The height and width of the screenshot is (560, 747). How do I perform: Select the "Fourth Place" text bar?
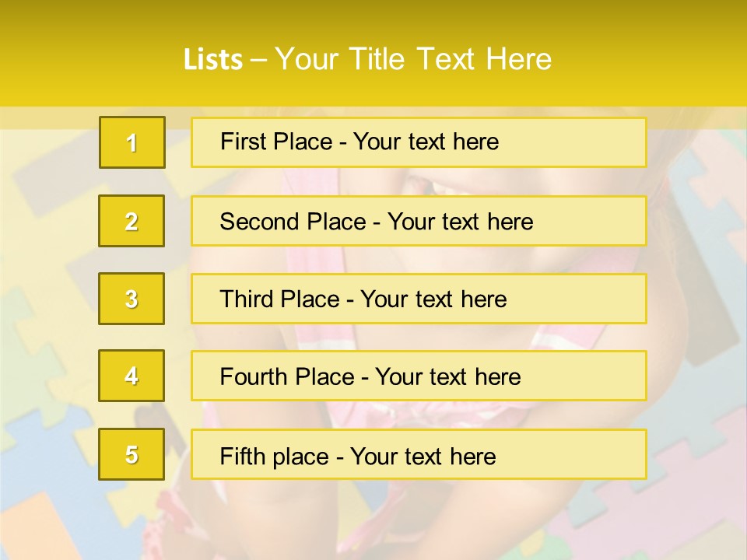pos(419,376)
